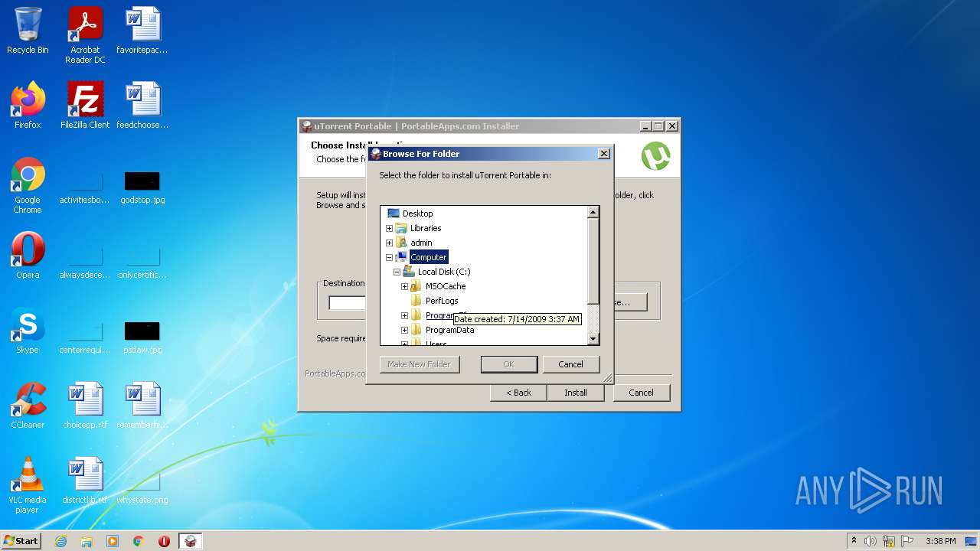The width and height of the screenshot is (980, 551).
Task: Select Computer in the folder tree
Action: 428,257
